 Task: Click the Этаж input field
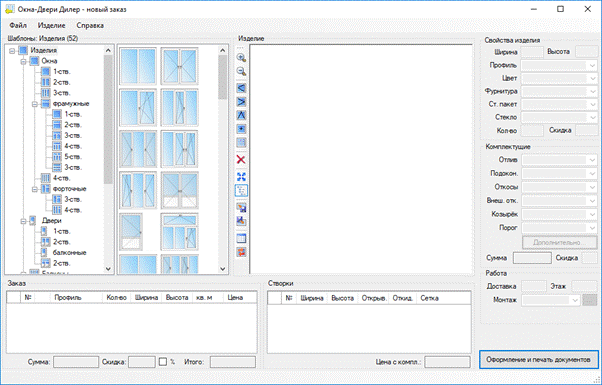pyautogui.click(x=584, y=286)
